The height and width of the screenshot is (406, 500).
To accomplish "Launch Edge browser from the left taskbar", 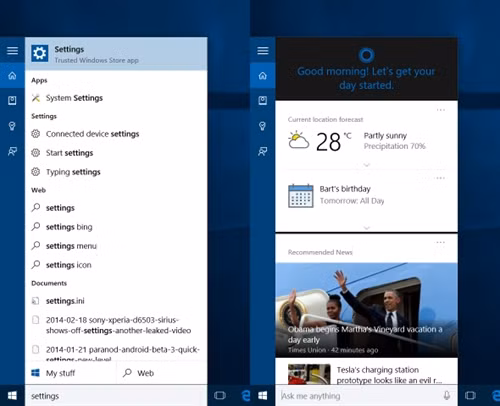I will (246, 396).
